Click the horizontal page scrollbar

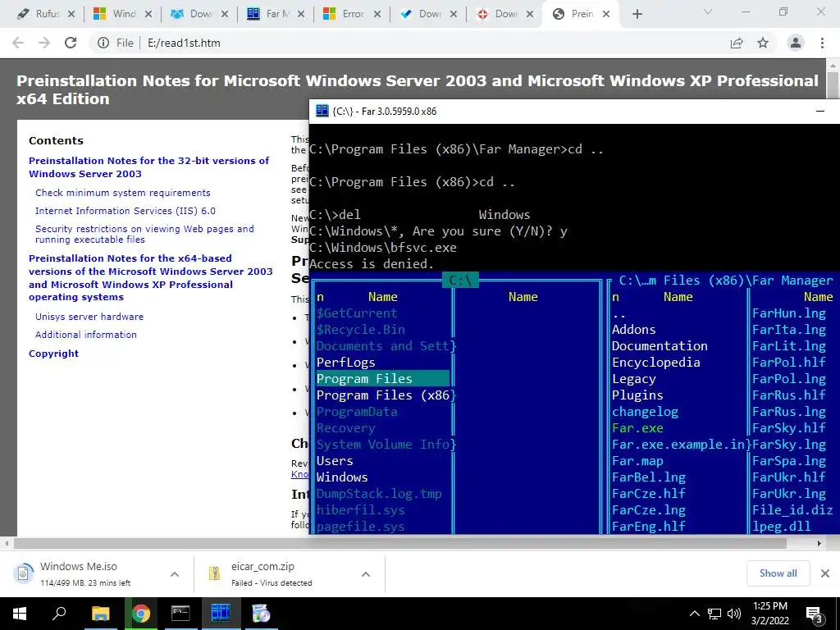click(399, 543)
